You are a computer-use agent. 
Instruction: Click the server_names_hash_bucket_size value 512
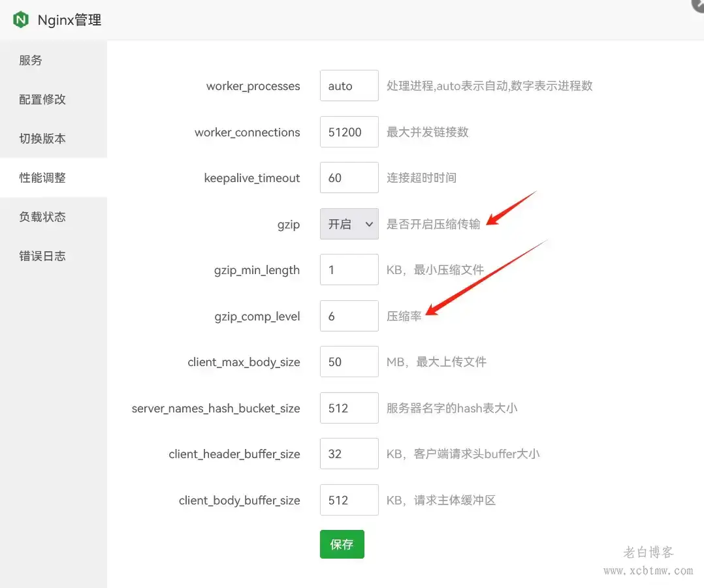pos(349,408)
